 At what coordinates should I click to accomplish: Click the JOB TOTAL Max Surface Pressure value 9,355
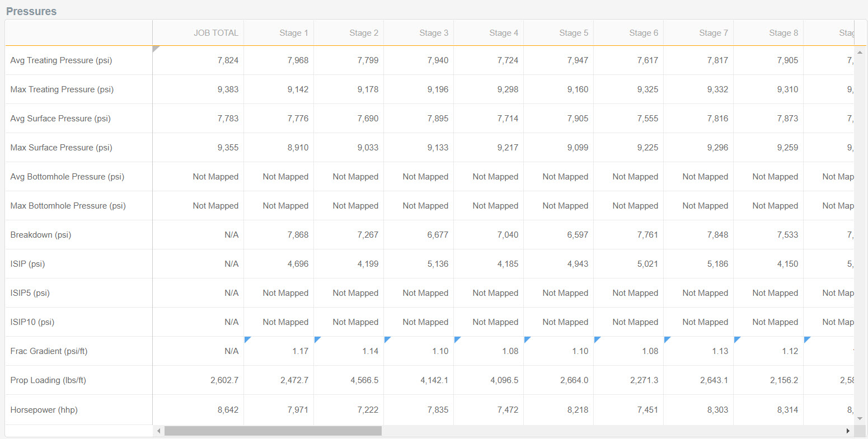[x=228, y=148]
